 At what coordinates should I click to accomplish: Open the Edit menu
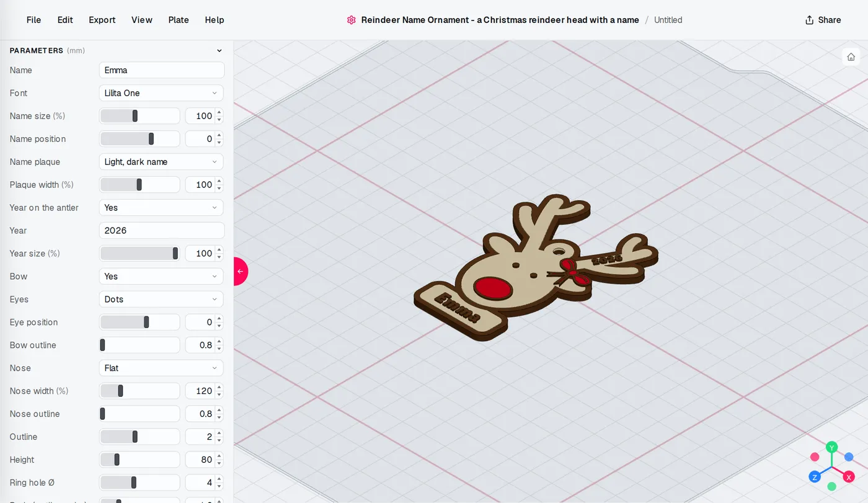click(65, 20)
